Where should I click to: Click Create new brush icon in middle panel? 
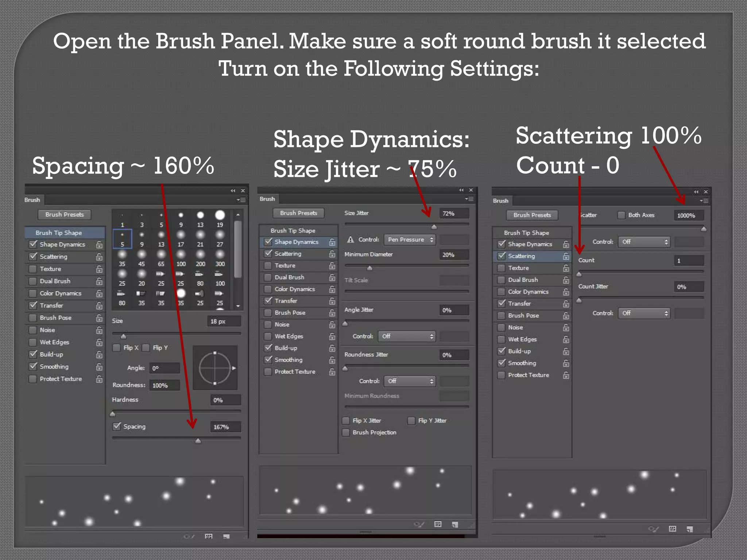[455, 525]
